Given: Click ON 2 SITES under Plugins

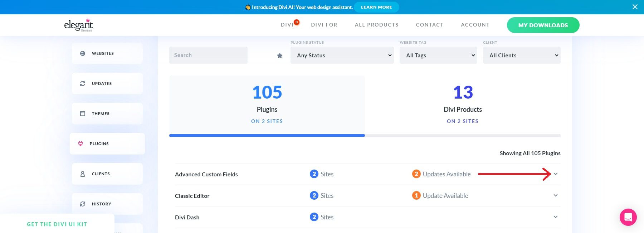Looking at the screenshot, I should (x=267, y=121).
